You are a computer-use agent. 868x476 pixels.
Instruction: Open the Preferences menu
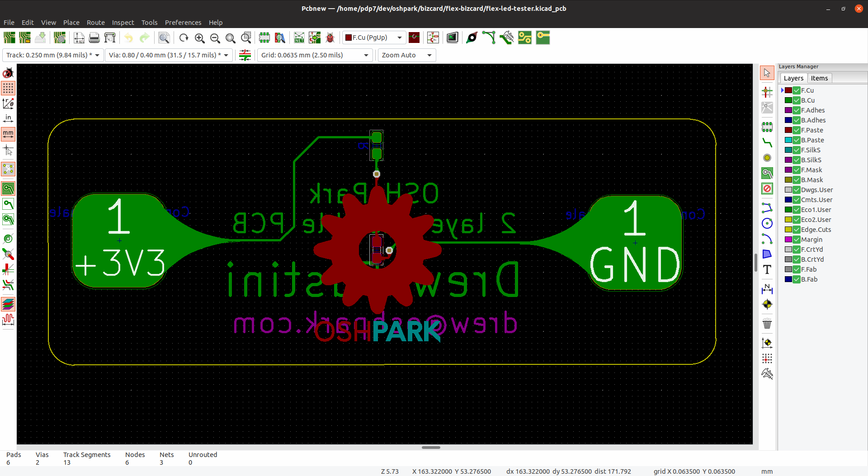pos(183,23)
